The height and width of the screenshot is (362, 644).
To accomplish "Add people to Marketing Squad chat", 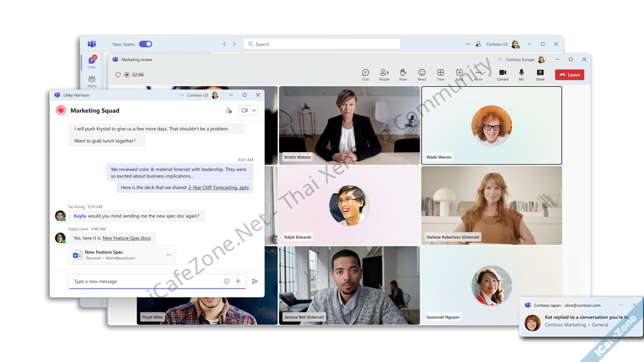I will [x=229, y=111].
